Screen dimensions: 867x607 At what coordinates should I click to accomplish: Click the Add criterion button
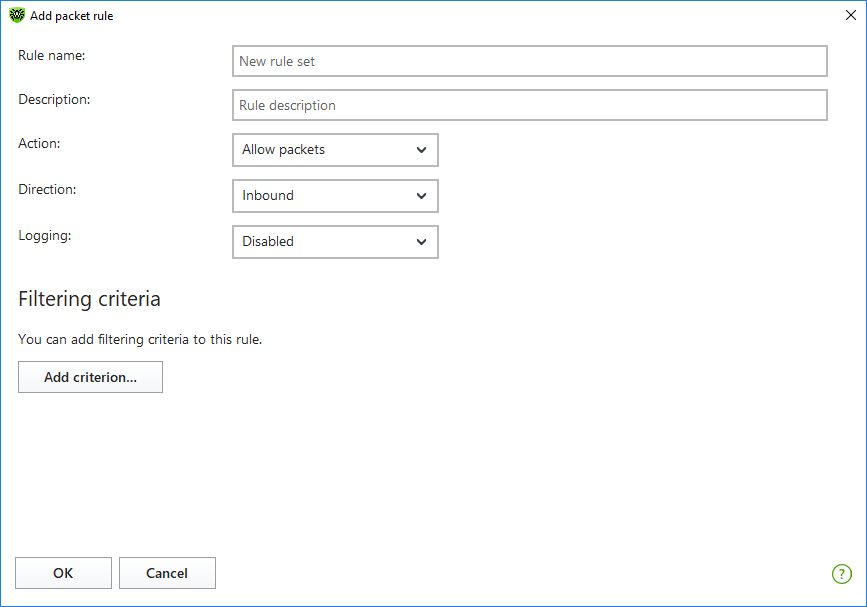pyautogui.click(x=90, y=377)
